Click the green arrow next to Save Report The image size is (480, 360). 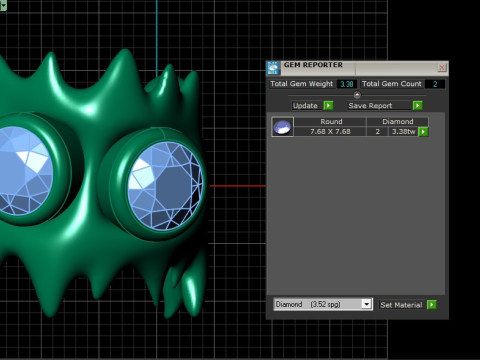417,106
